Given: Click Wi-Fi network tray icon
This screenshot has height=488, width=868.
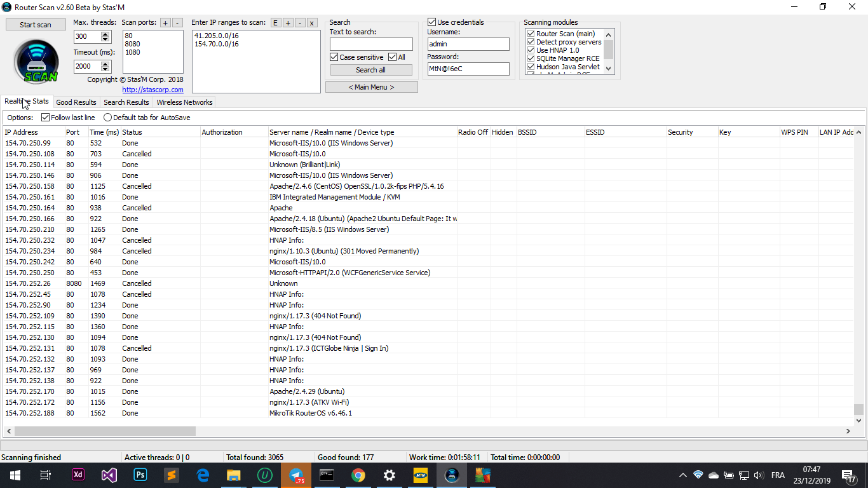Looking at the screenshot, I should (698, 475).
